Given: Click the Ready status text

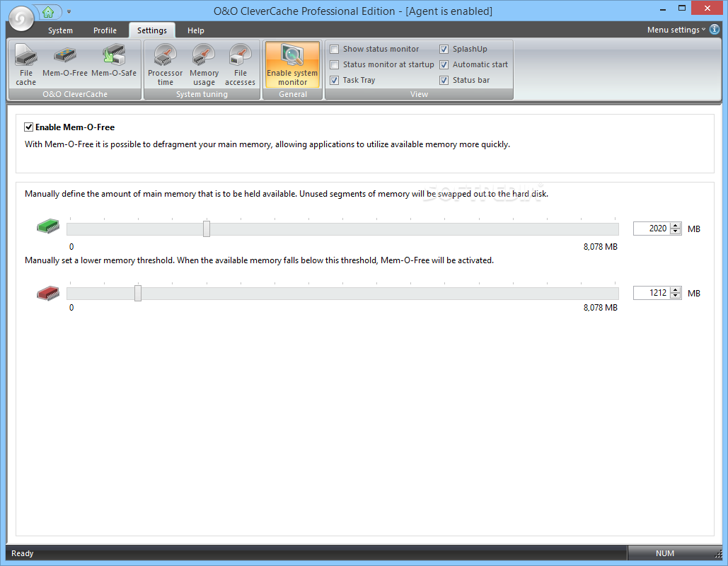Looking at the screenshot, I should point(23,553).
